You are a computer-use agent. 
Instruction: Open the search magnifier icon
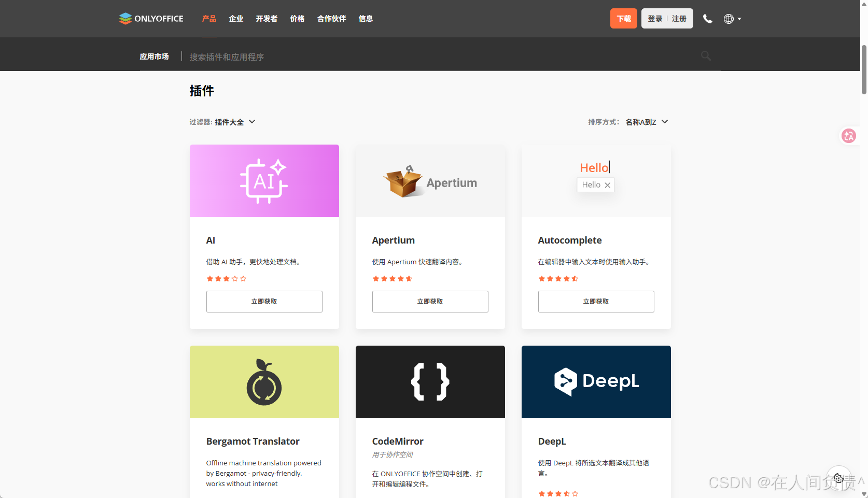705,55
